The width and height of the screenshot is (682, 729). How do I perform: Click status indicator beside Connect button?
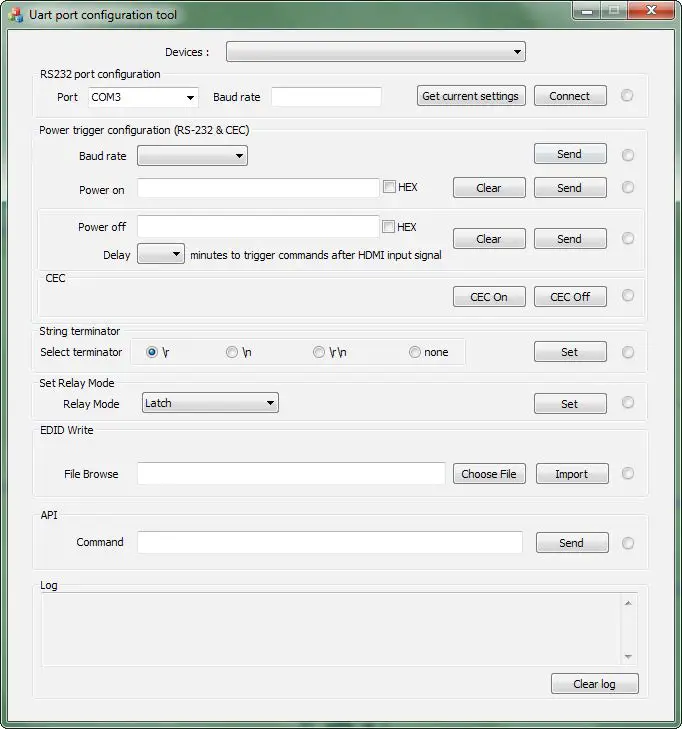click(x=627, y=95)
